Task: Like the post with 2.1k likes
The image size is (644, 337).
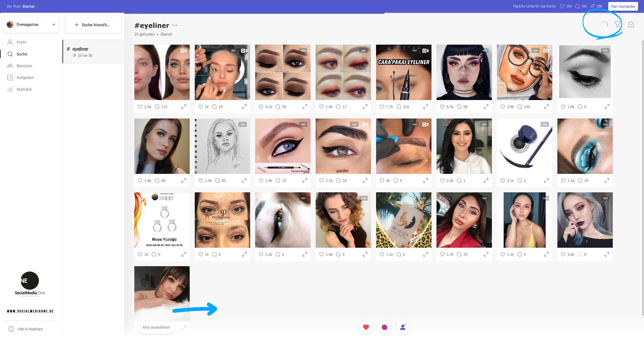Action: [x=321, y=181]
